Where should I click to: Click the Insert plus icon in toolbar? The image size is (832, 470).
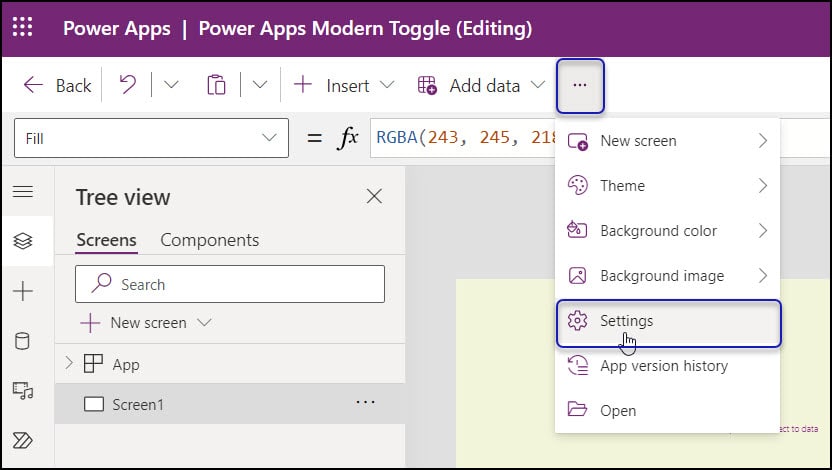302,84
